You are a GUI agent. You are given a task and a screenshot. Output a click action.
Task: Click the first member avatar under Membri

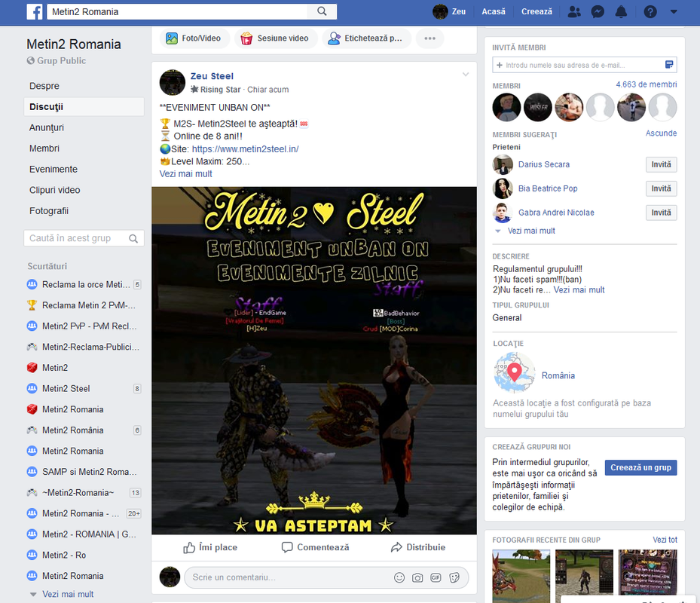pos(506,107)
